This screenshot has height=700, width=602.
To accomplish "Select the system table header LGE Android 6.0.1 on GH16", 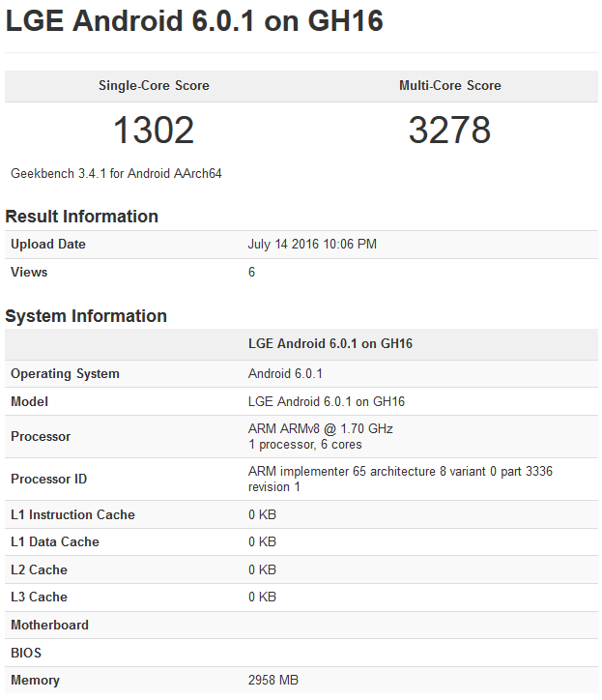I will tap(330, 343).
